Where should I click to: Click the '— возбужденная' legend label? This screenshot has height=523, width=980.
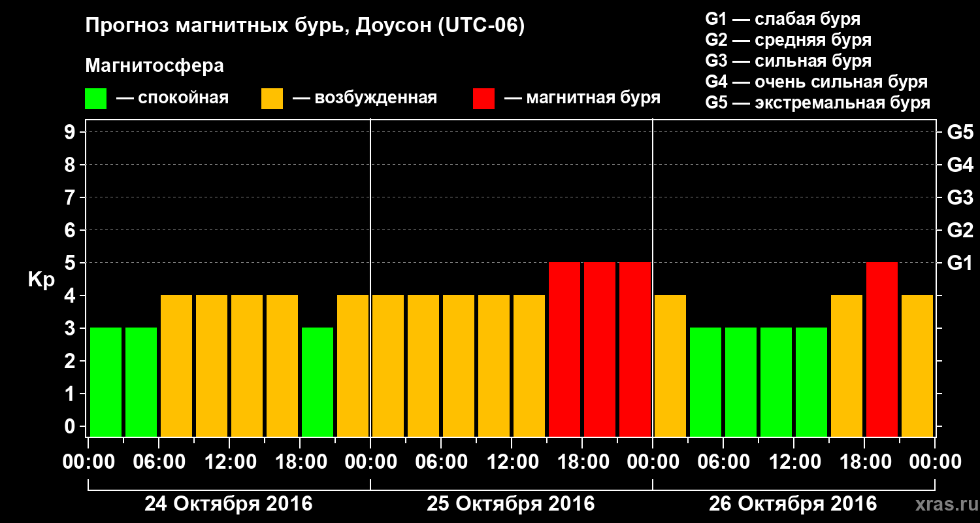coord(365,99)
